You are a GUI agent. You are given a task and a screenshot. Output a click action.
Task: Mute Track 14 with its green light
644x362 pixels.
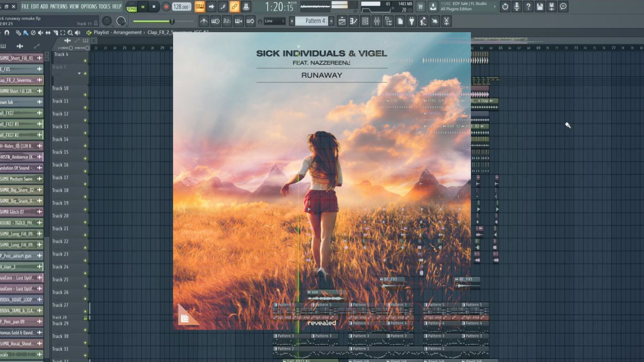point(85,145)
